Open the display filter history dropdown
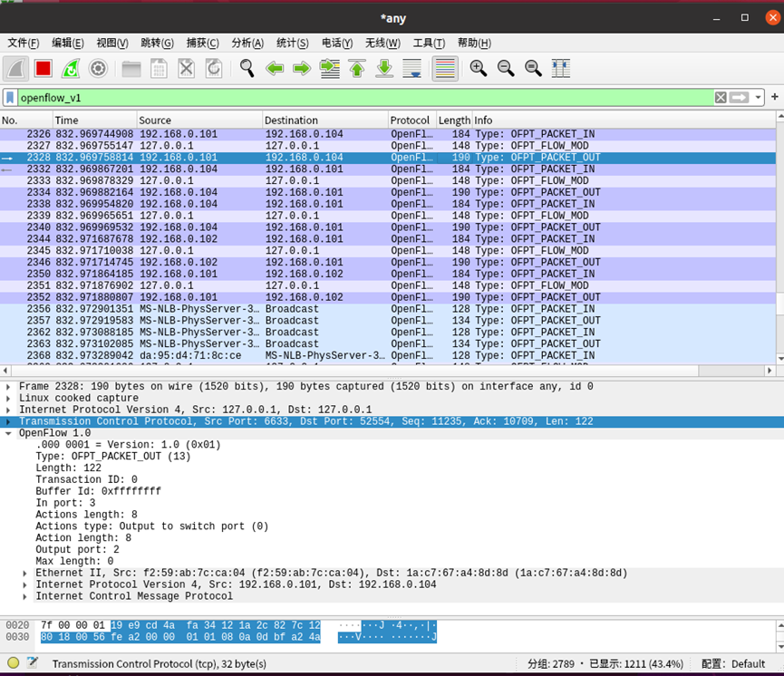 click(760, 97)
